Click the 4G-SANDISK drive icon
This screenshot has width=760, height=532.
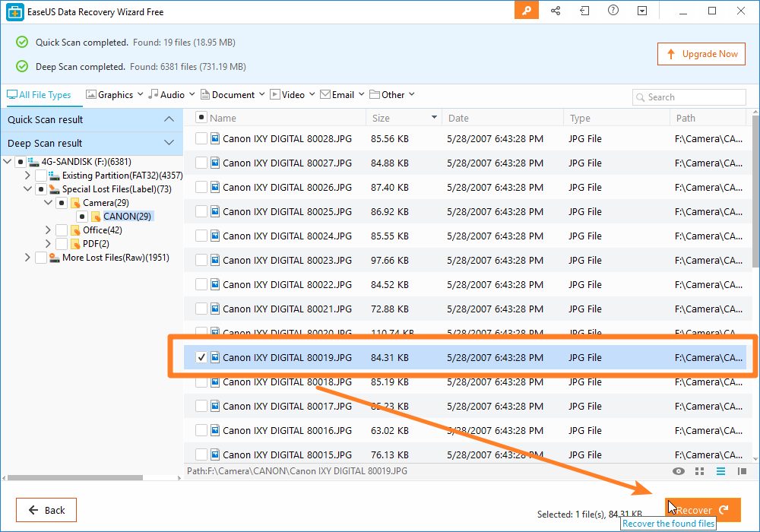click(33, 162)
